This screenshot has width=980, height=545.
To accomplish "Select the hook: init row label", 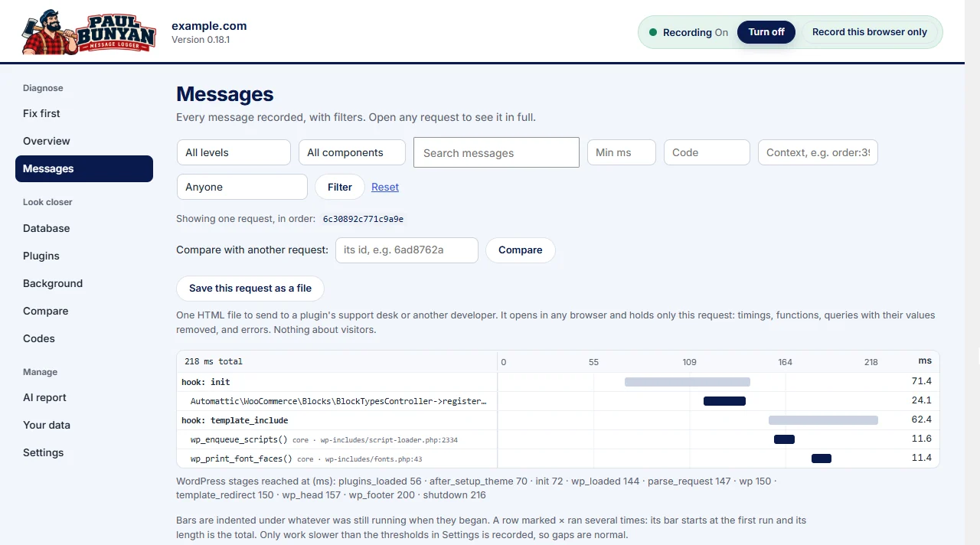I will [206, 382].
